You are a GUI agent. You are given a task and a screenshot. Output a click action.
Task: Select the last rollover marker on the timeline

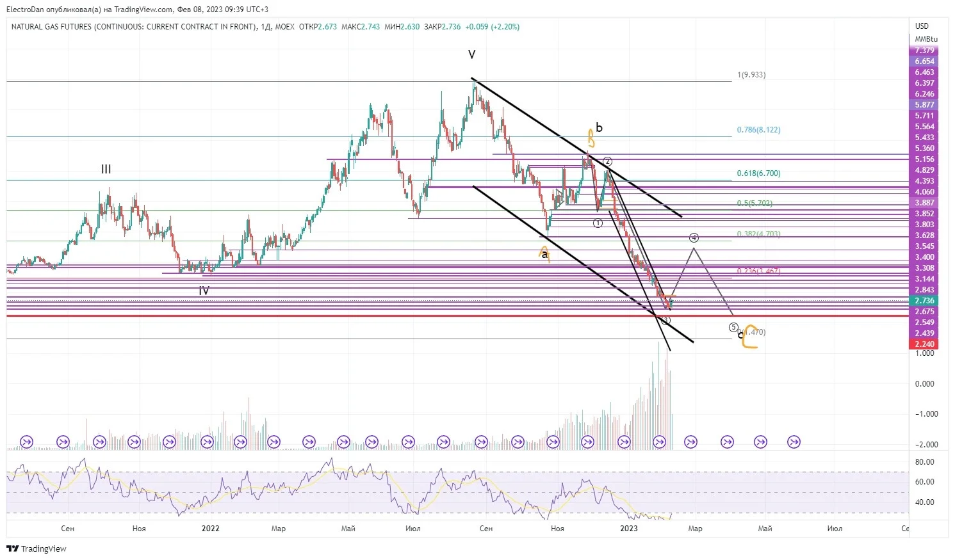(794, 442)
